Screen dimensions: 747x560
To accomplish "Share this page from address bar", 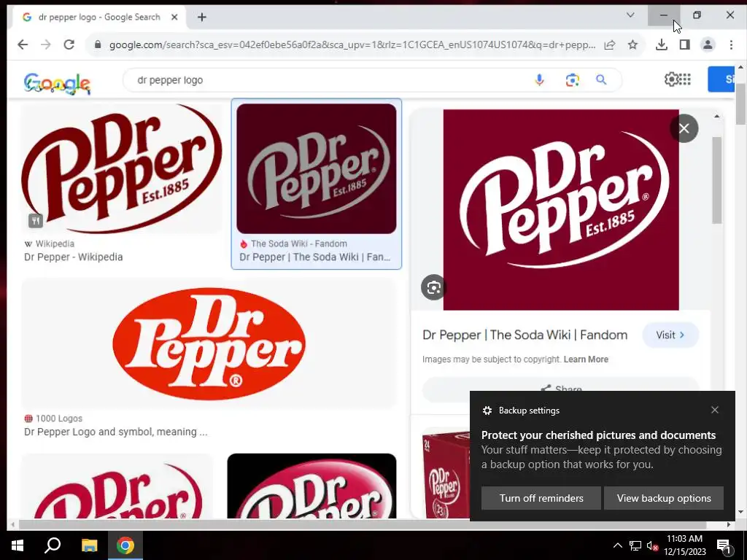I will (609, 44).
